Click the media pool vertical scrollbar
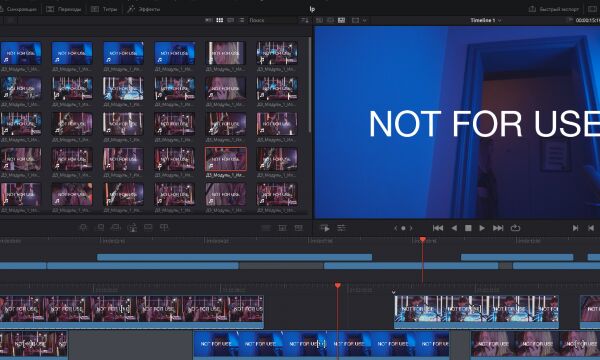The image size is (600, 360). click(309, 85)
